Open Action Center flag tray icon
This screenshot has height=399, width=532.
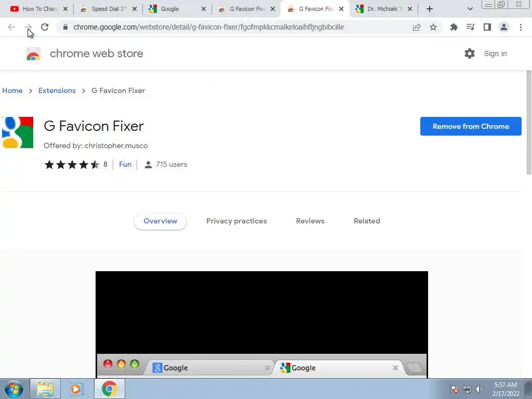click(455, 389)
